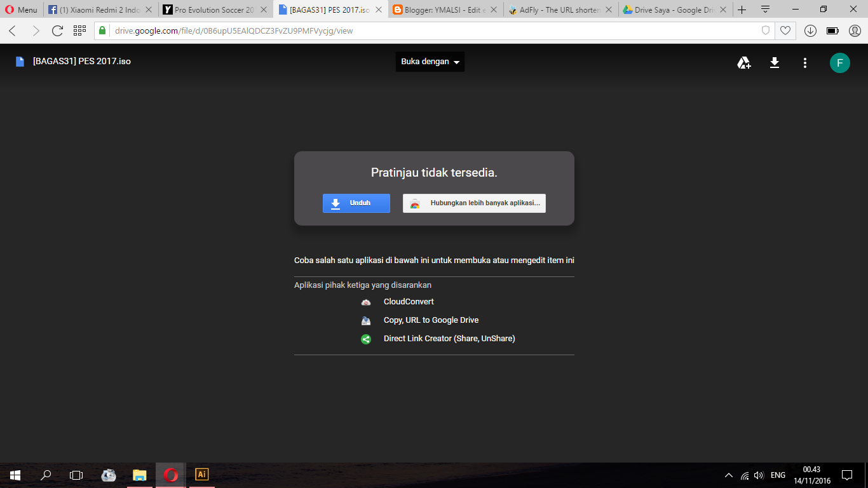Open the Action Center notification icon

(846, 475)
